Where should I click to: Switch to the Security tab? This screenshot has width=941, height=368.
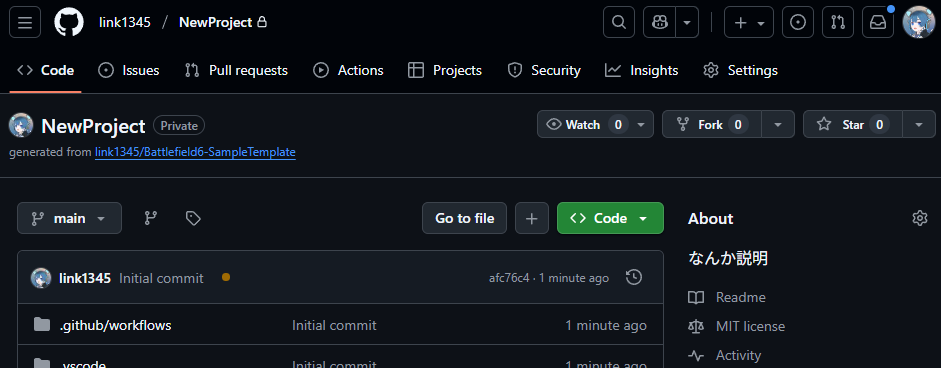pyautogui.click(x=544, y=70)
